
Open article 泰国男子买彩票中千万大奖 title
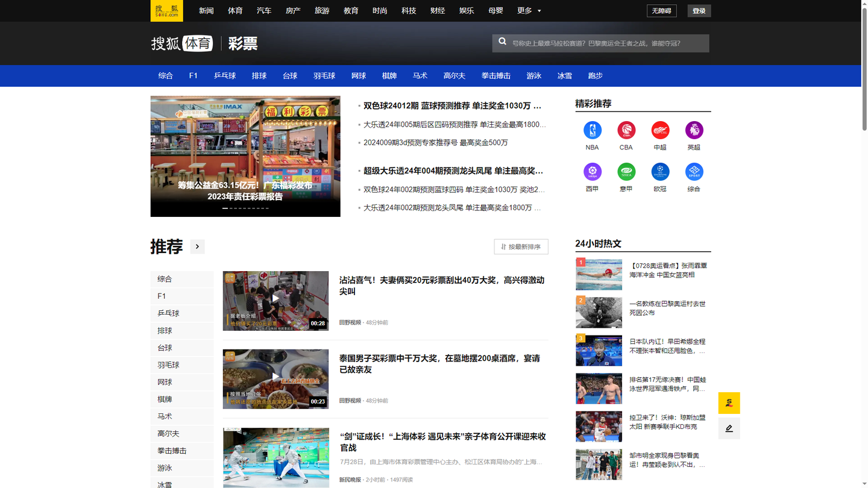pyautogui.click(x=439, y=364)
